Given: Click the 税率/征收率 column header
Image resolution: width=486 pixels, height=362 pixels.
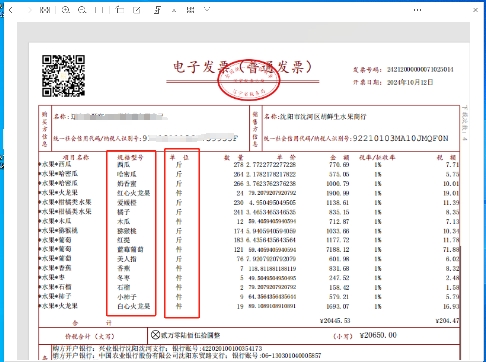Looking at the screenshot, I should (x=377, y=157).
